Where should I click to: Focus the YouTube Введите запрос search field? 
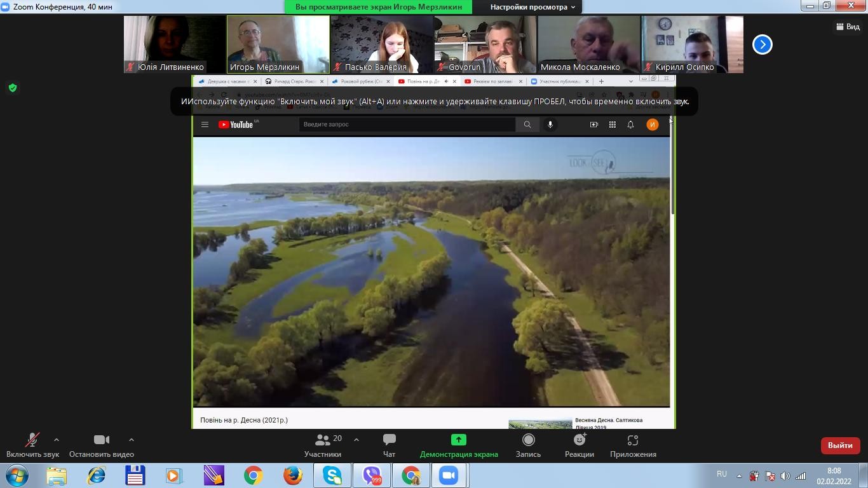[407, 125]
